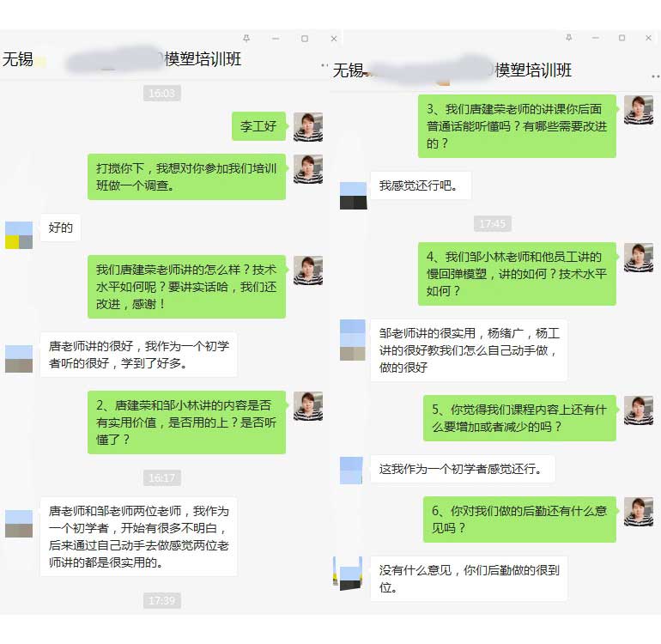Maximize the left chat window
This screenshot has height=644, width=661.
tap(305, 39)
